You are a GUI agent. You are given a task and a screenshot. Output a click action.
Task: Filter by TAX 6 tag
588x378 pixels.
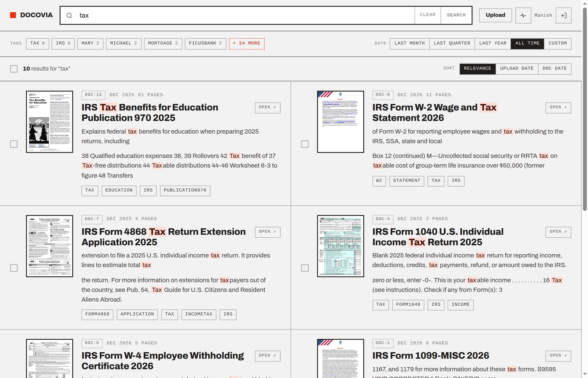(37, 43)
